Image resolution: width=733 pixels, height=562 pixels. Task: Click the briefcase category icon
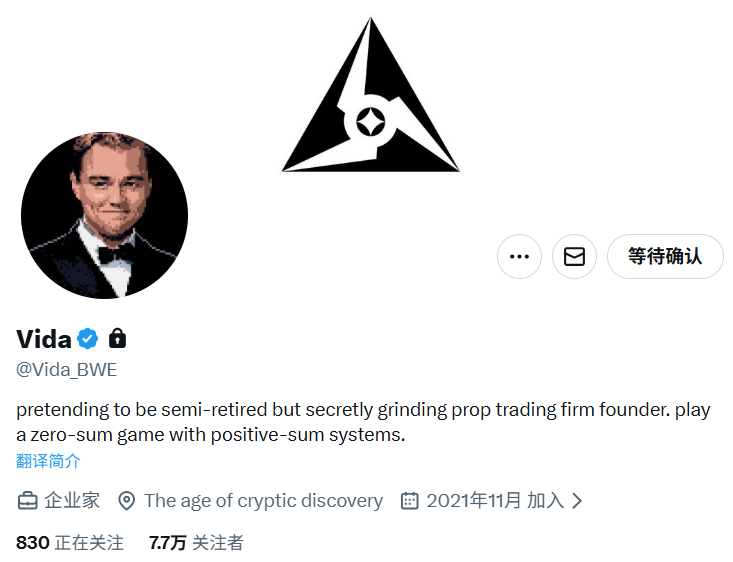(x=27, y=501)
